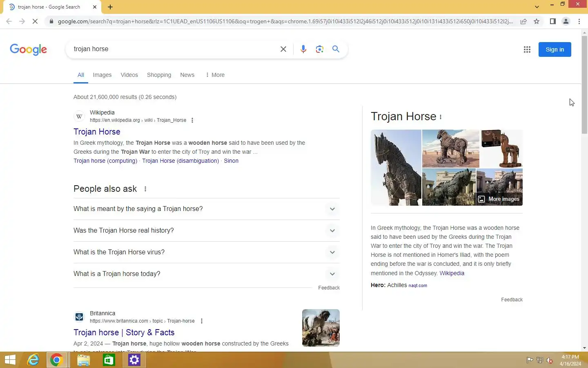The height and width of the screenshot is (368, 588).
Task: Open Trojan Horse (disambiguation) link
Action: 180,161
